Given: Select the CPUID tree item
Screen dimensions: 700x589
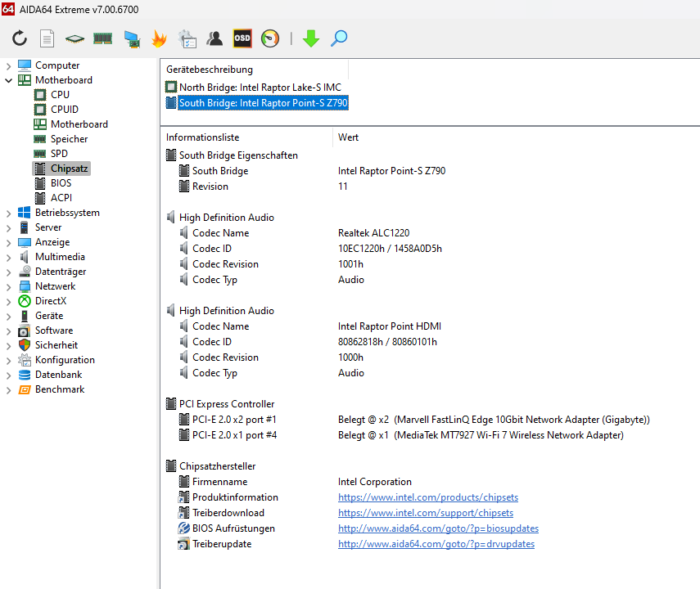Looking at the screenshot, I should click(65, 110).
